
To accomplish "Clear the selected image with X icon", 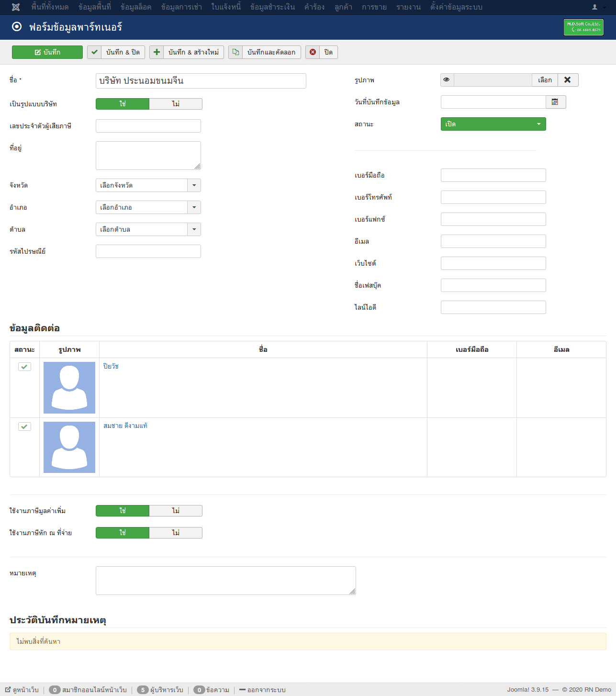I will tap(567, 80).
